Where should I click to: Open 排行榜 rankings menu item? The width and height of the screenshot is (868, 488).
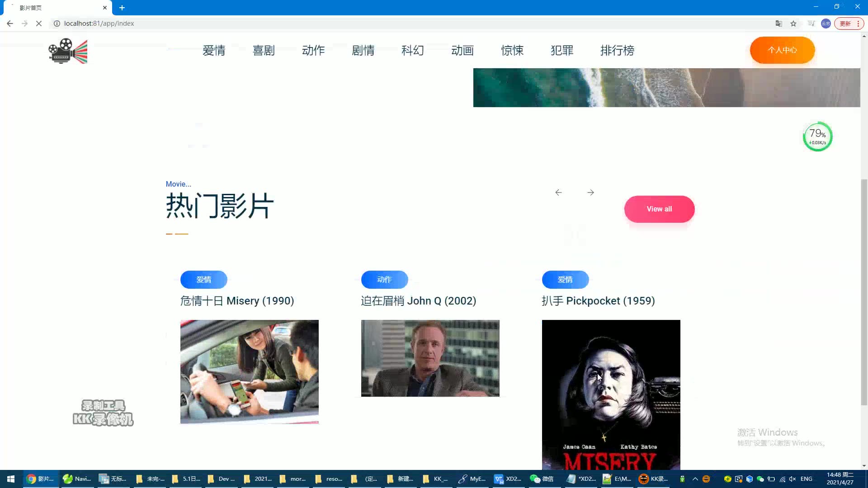click(x=617, y=50)
